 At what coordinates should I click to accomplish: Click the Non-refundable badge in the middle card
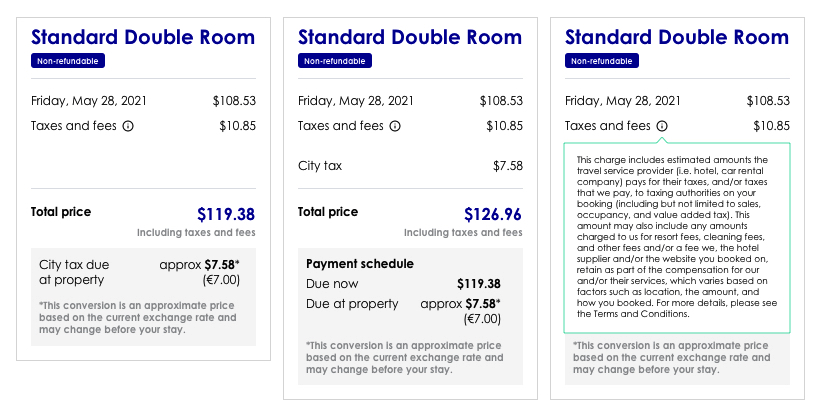tap(335, 61)
